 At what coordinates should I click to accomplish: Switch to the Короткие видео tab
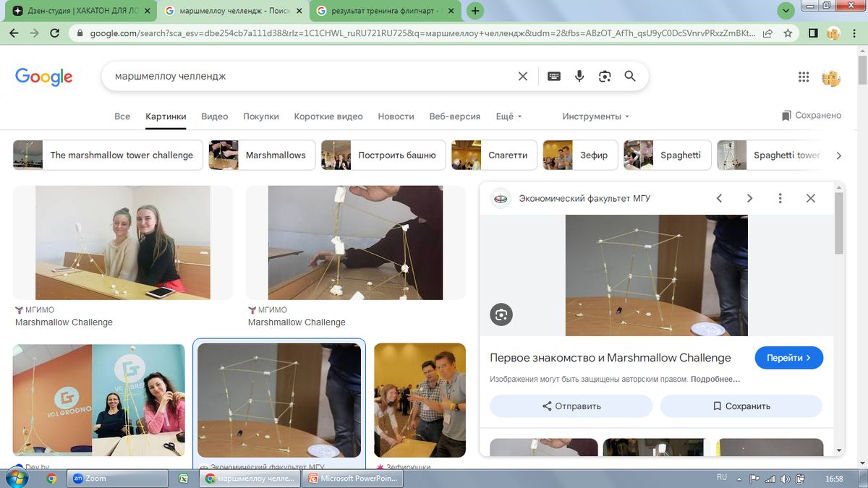coord(328,116)
